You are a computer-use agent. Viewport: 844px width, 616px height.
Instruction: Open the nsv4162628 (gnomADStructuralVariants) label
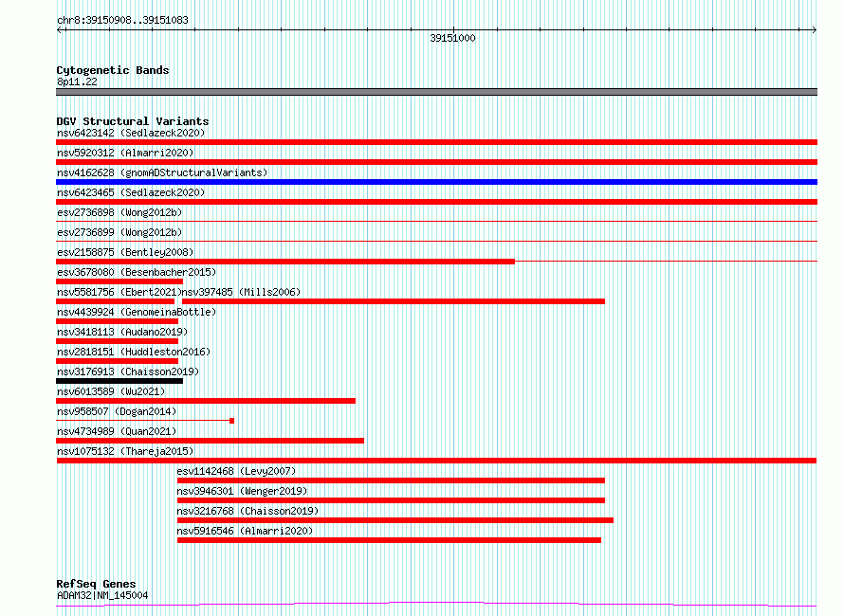tap(162, 172)
